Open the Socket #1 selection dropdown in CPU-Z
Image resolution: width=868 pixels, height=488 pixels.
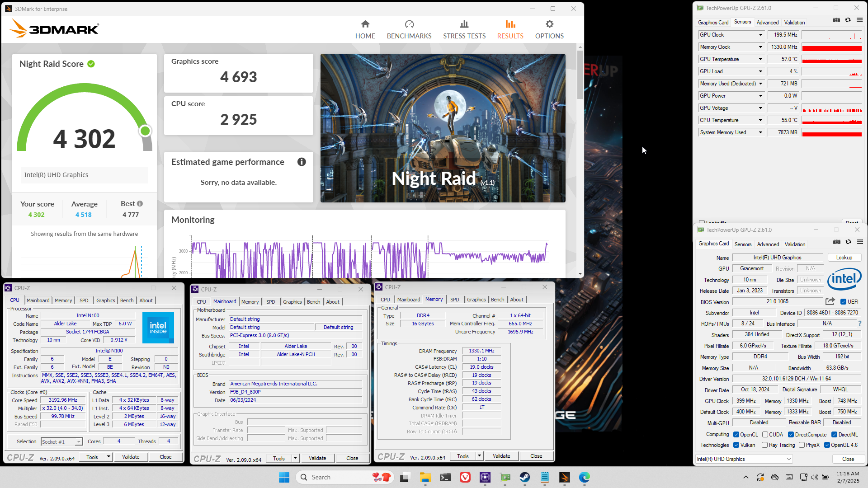tap(61, 442)
